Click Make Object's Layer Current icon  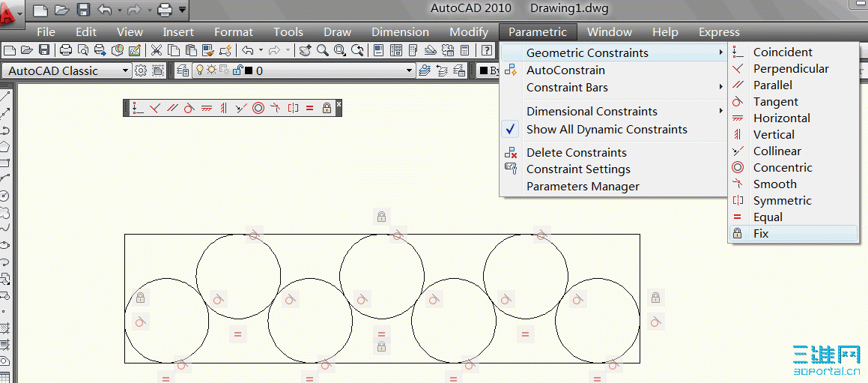[425, 70]
